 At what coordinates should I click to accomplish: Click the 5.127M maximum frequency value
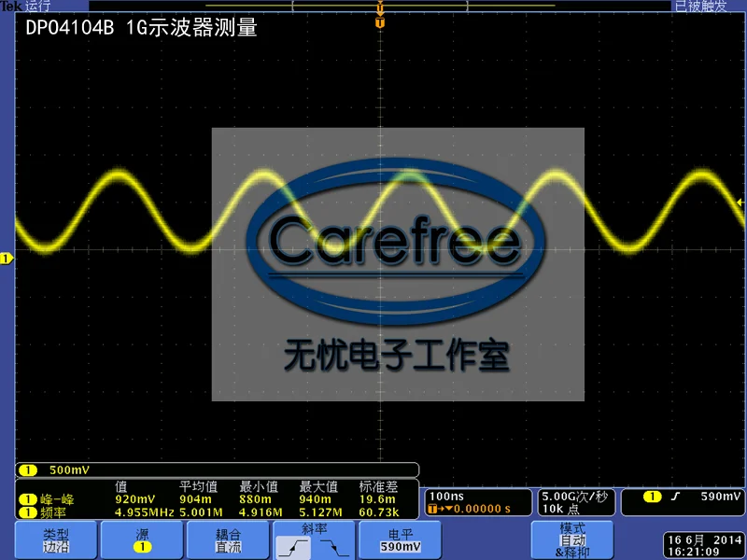320,512
